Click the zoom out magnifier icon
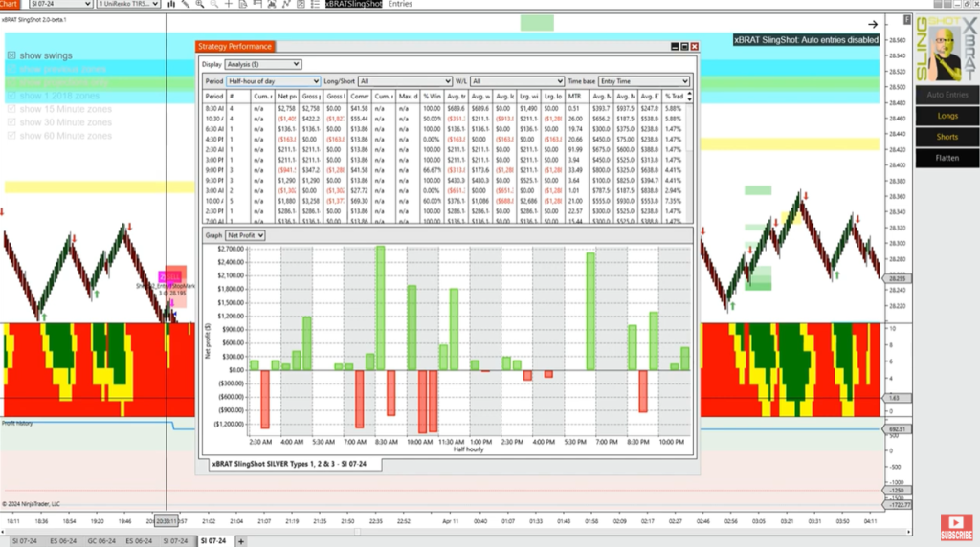The image size is (980, 547). tap(214, 4)
